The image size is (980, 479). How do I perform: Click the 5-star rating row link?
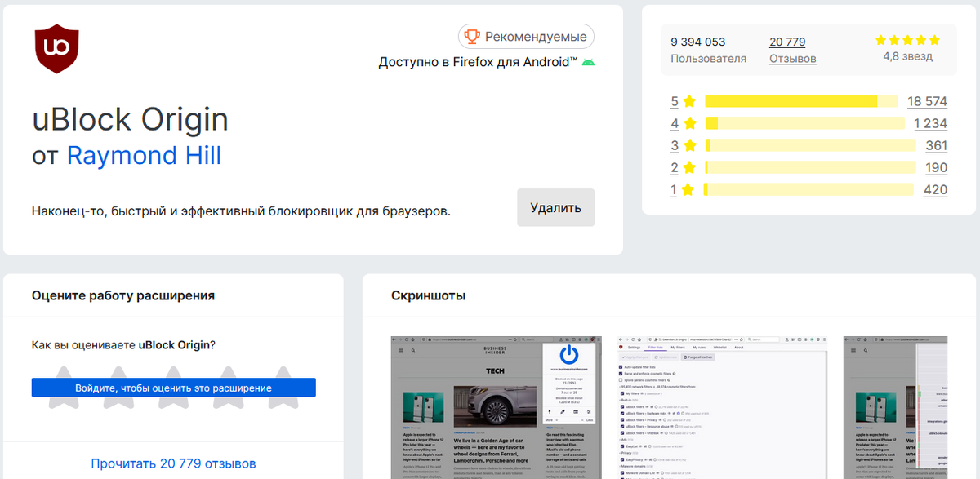pos(675,101)
